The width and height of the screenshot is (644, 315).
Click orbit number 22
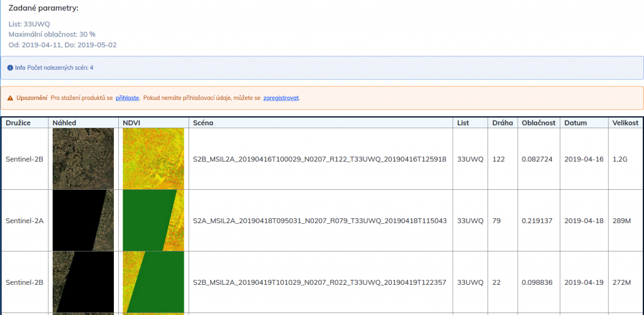pyautogui.click(x=496, y=282)
